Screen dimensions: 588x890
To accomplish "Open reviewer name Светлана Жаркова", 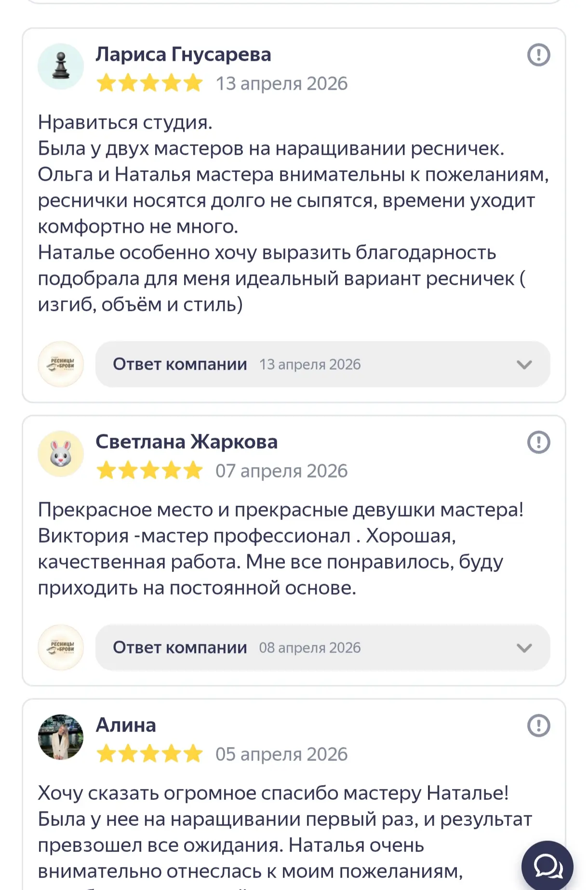I will tap(187, 442).
